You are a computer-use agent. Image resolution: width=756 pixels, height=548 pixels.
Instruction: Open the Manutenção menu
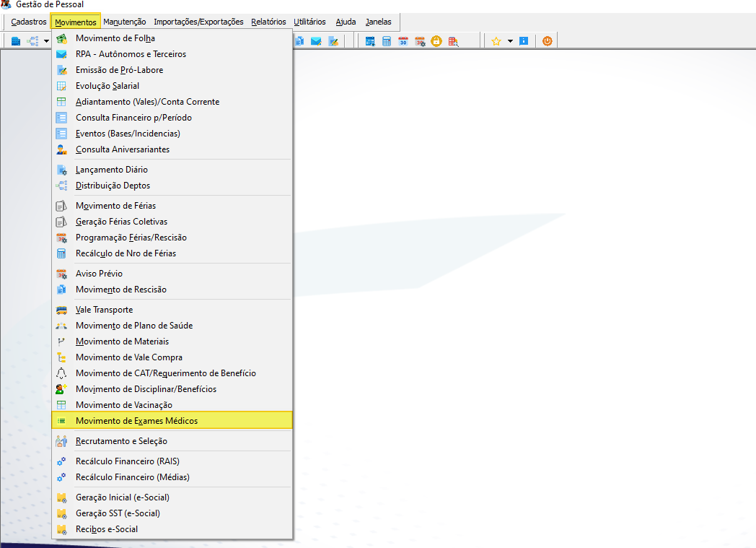(124, 22)
